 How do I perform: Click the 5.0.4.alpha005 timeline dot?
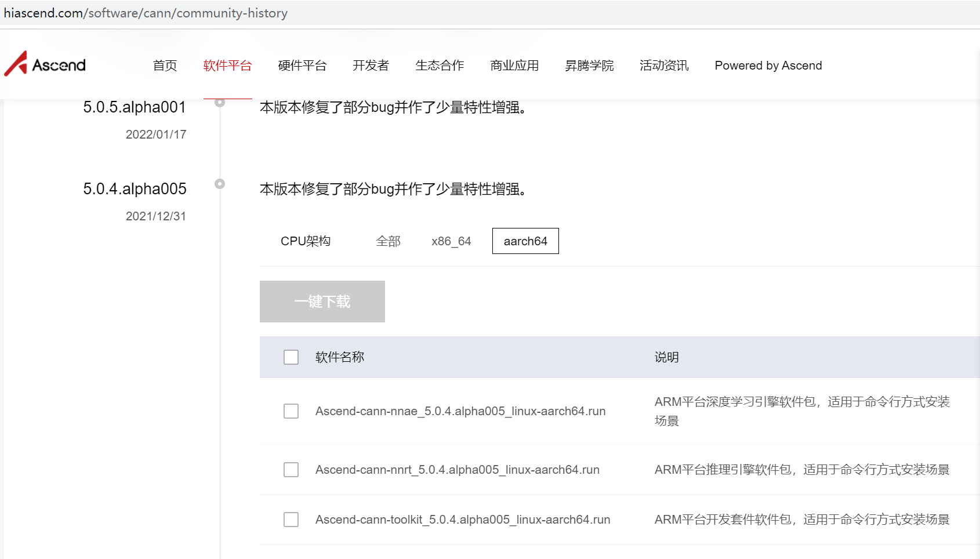tap(220, 184)
